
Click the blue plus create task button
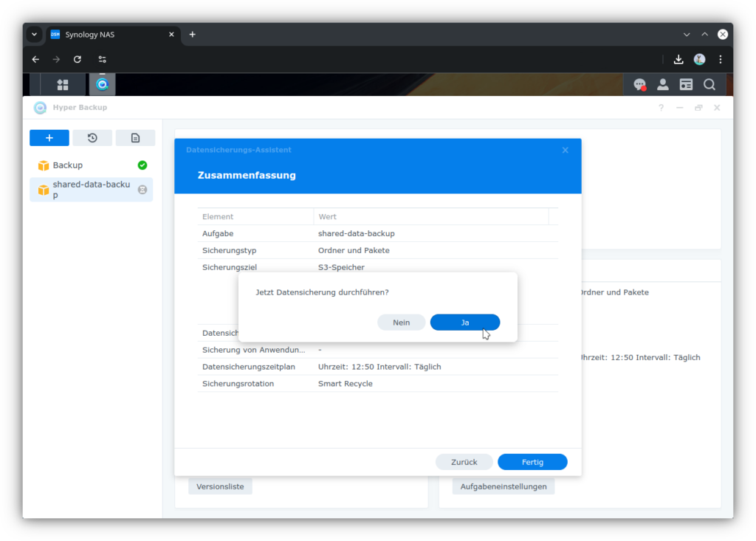tap(49, 138)
